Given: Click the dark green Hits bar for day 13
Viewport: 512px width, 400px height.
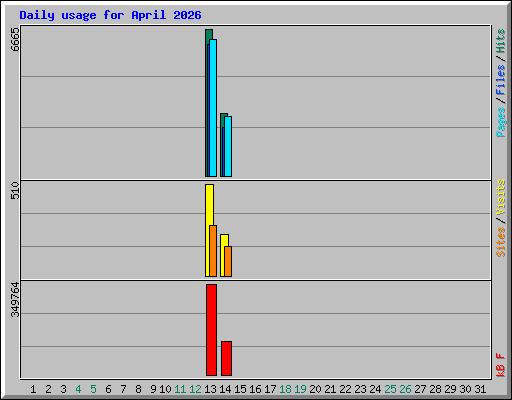Looking at the screenshot, I should (209, 34).
